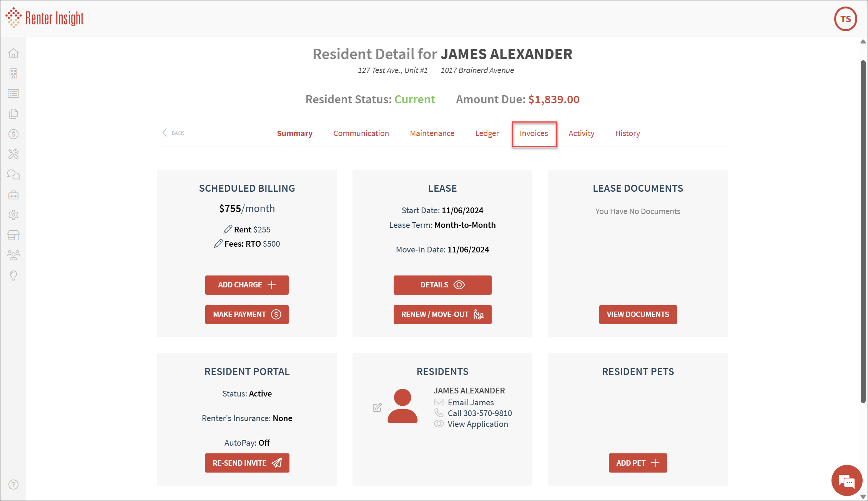Open the TS user profile menu
Viewport: 868px width, 501px height.
pyautogui.click(x=845, y=19)
